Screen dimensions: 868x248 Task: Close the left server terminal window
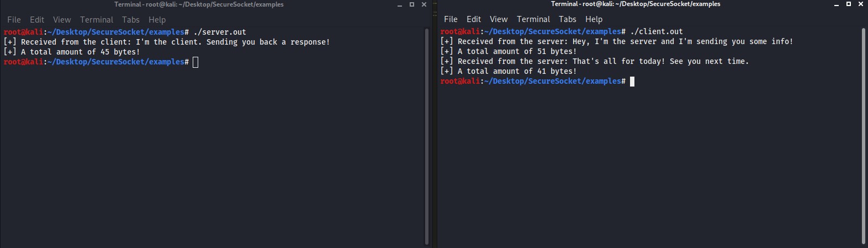[x=424, y=4]
